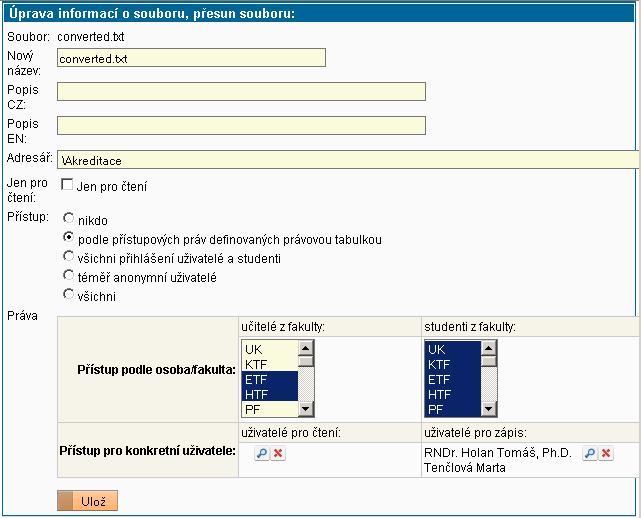
Task: Choose 'téměř anonymní uživatelé' radio option
Action: coord(68,276)
